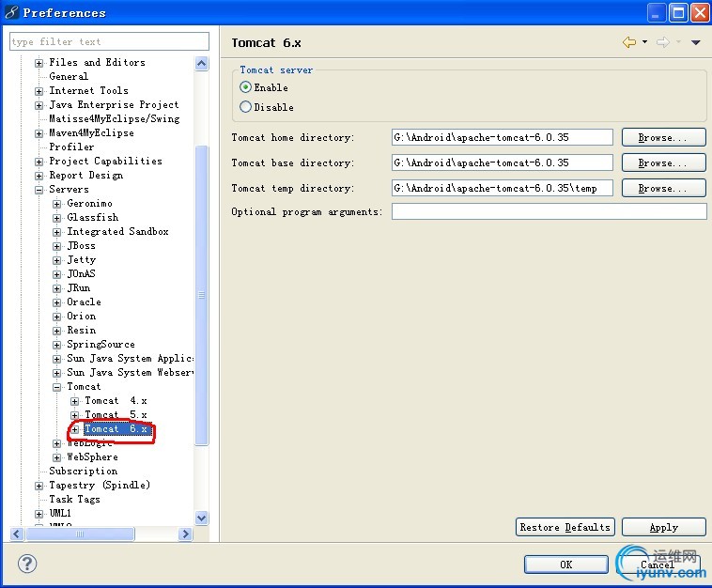The height and width of the screenshot is (588, 712).
Task: Expand the Tomcat 6.x node
Action: coord(75,429)
